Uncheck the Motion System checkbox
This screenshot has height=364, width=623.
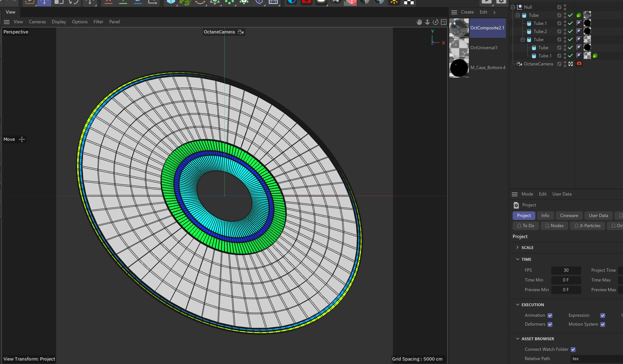(603, 324)
